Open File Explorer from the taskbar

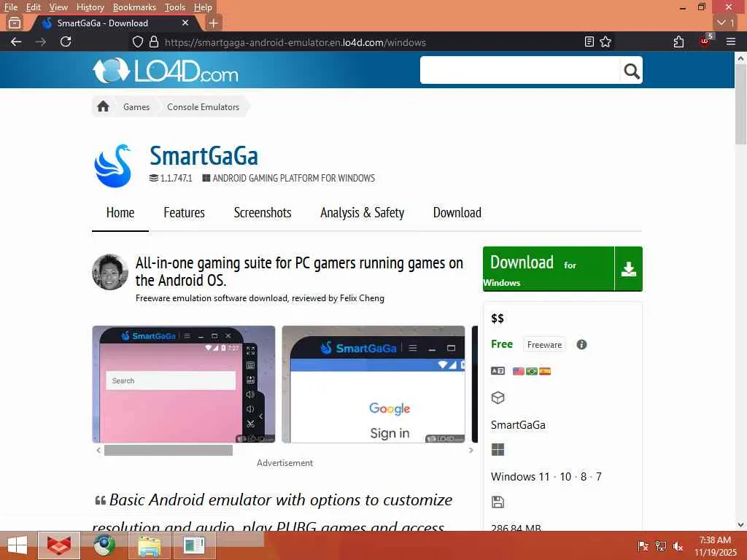(x=149, y=545)
